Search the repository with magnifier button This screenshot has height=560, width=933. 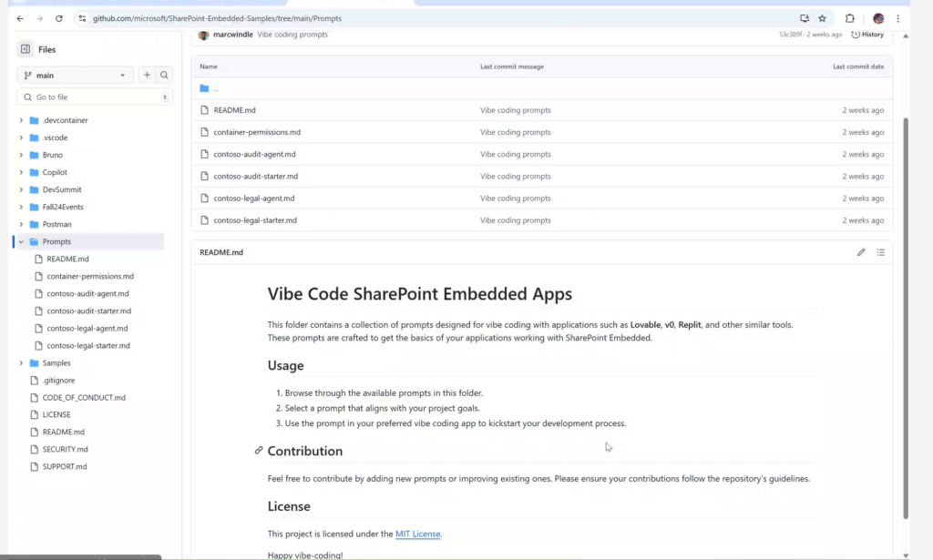[164, 75]
